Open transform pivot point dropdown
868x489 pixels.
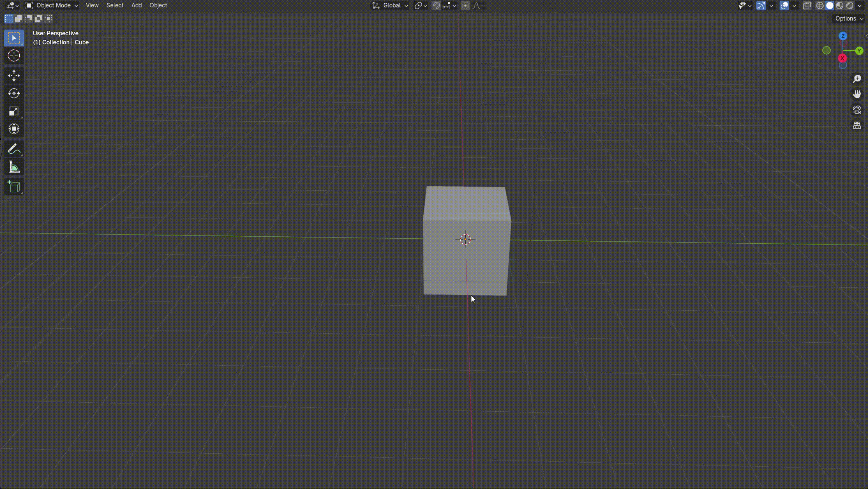[x=421, y=5]
